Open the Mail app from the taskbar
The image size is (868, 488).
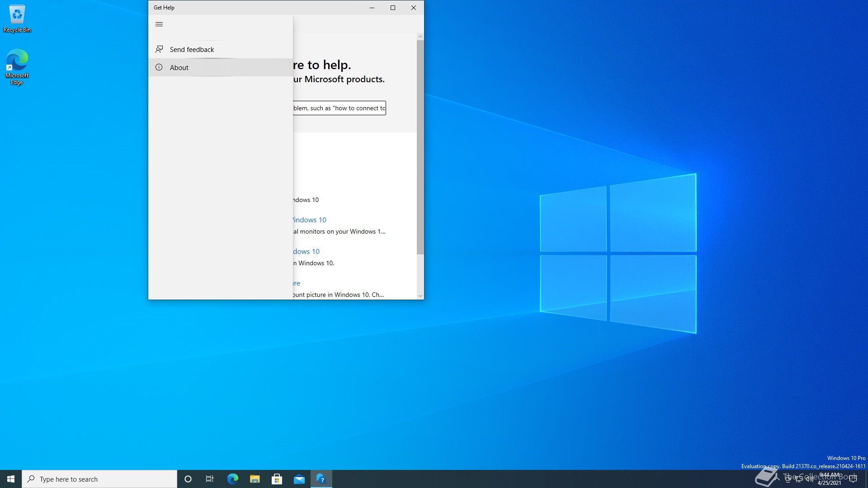pos(299,479)
